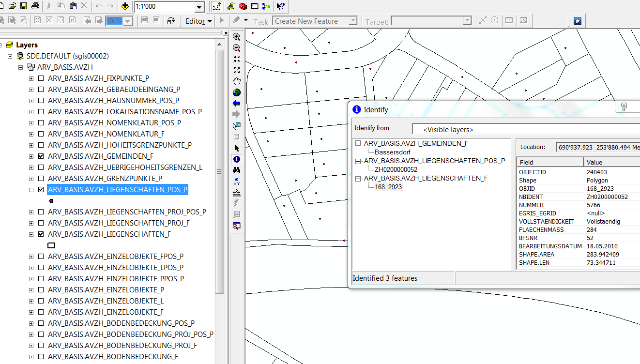The width and height of the screenshot is (640, 364).
Task: Click the Add Data button
Action: (125, 6)
